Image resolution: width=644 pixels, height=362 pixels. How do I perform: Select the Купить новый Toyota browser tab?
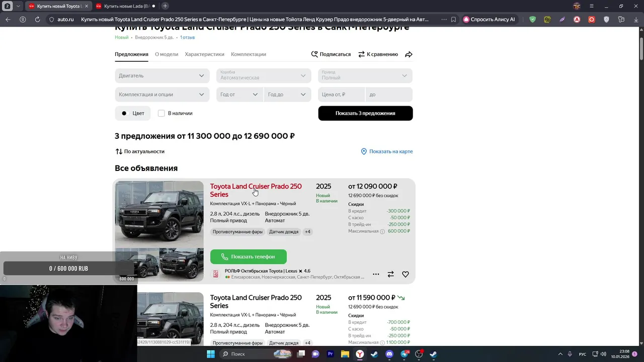(57, 6)
